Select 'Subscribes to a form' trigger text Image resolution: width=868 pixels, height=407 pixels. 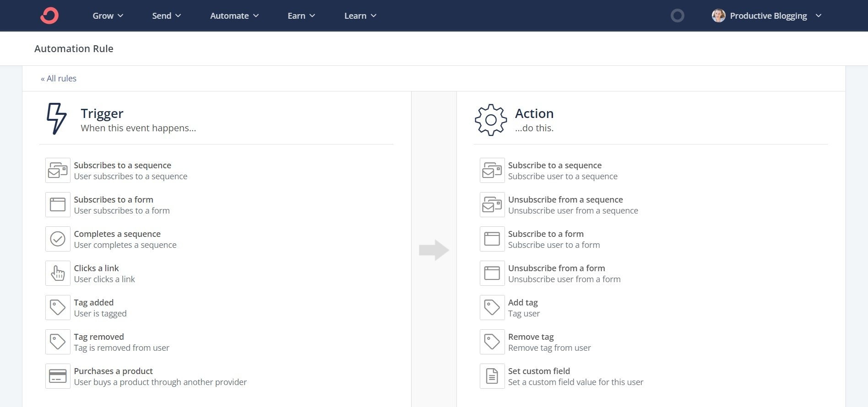pyautogui.click(x=114, y=199)
